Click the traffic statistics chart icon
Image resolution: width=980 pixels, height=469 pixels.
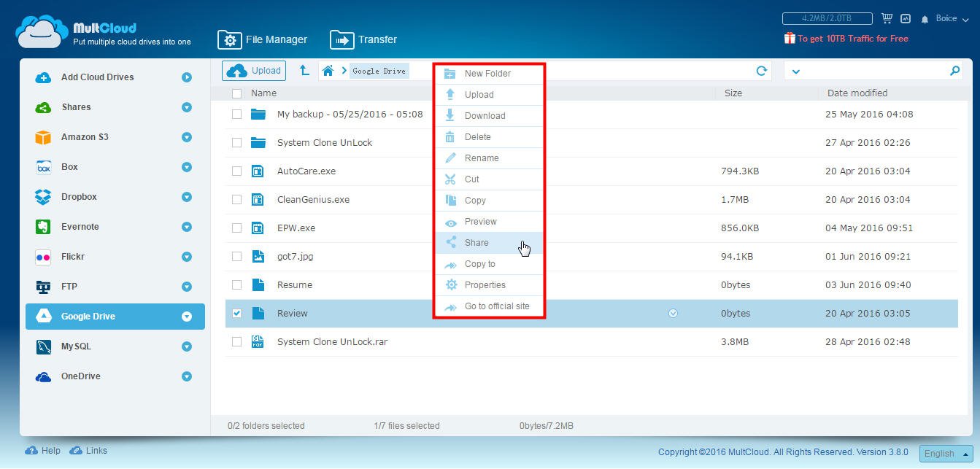click(x=906, y=18)
